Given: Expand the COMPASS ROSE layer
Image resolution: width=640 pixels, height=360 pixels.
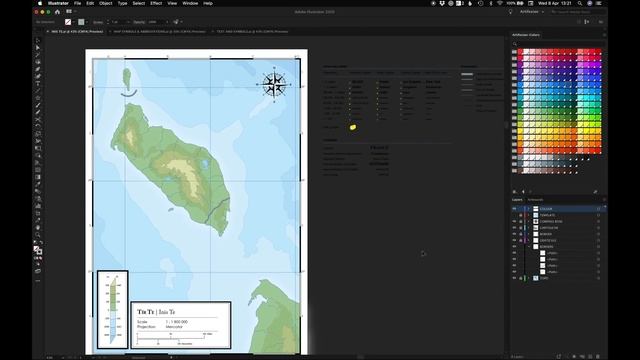Looking at the screenshot, I should click(x=529, y=222).
